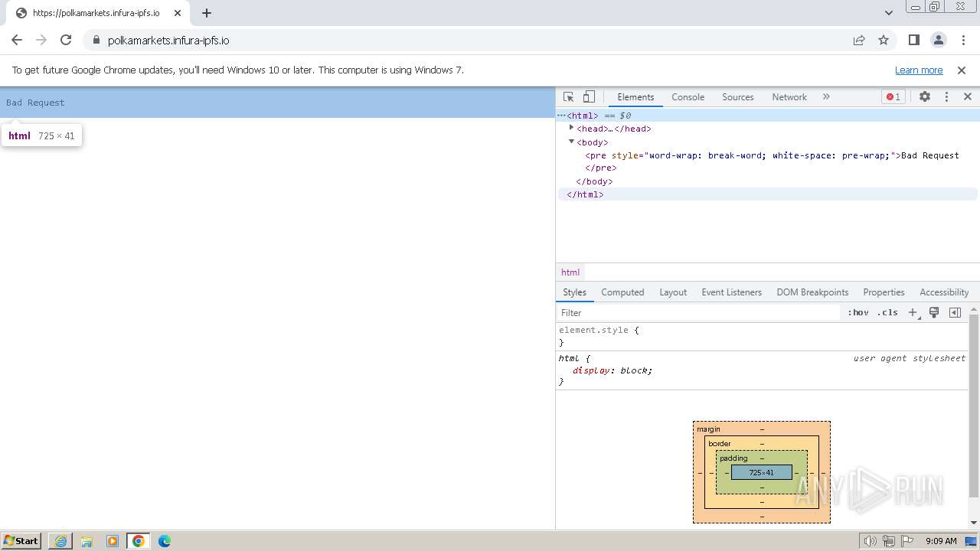The image size is (980, 551).
Task: Reload the page
Action: click(x=66, y=40)
